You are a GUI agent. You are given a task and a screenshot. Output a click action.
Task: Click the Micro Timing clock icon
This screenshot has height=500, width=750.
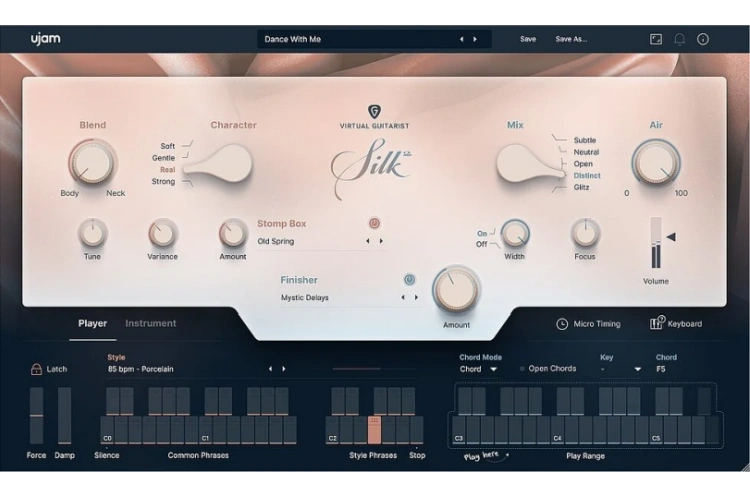[563, 324]
